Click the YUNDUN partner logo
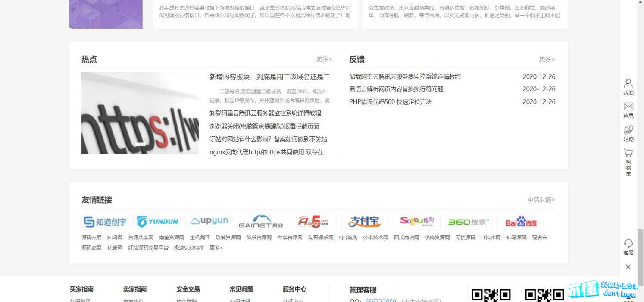Image resolution: width=644 pixels, height=302 pixels. point(157,222)
